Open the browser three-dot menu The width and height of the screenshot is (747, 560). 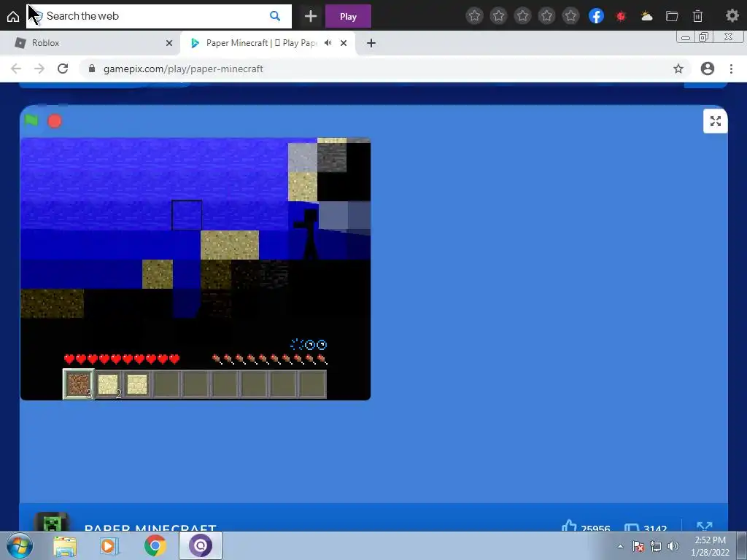pyautogui.click(x=731, y=69)
